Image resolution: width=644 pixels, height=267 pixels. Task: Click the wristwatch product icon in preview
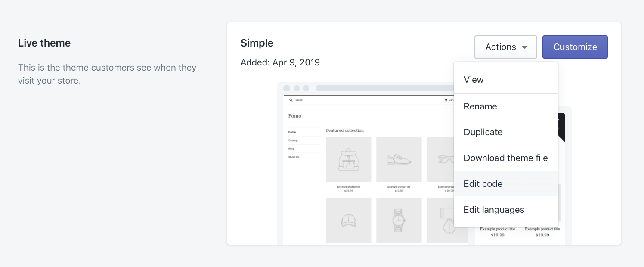399,220
